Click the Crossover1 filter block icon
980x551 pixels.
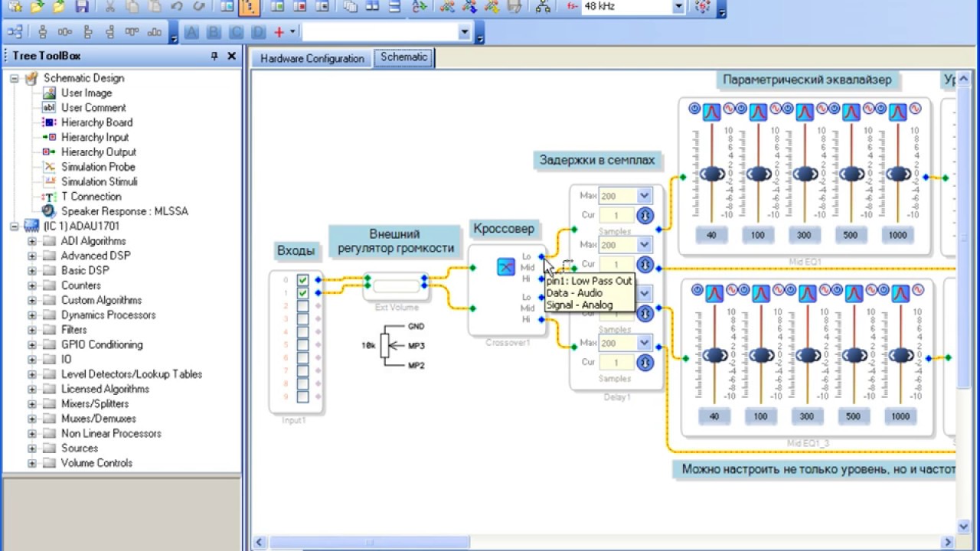pyautogui.click(x=506, y=266)
